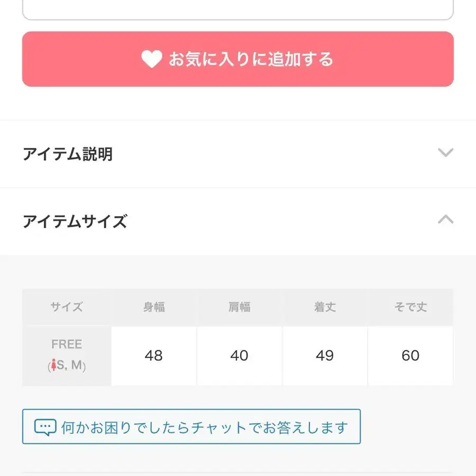476x476 pixels.
Task: Click the chat bubble at the left of the help bar
Action: coord(47,426)
